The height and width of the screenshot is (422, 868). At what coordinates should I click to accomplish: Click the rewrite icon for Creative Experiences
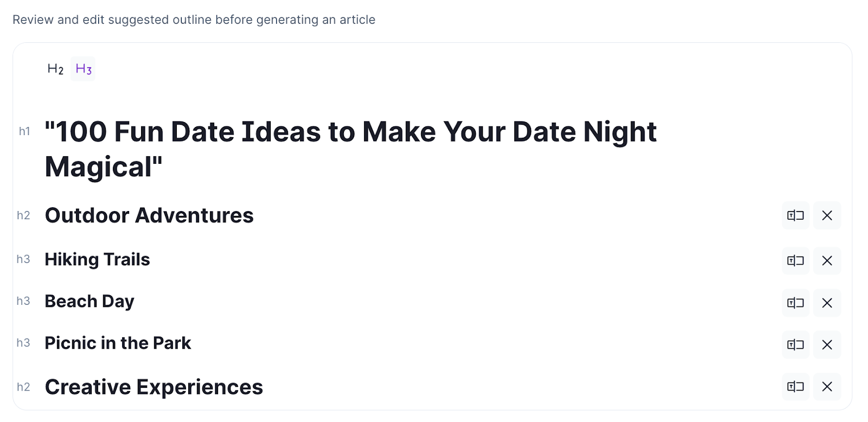tap(795, 386)
